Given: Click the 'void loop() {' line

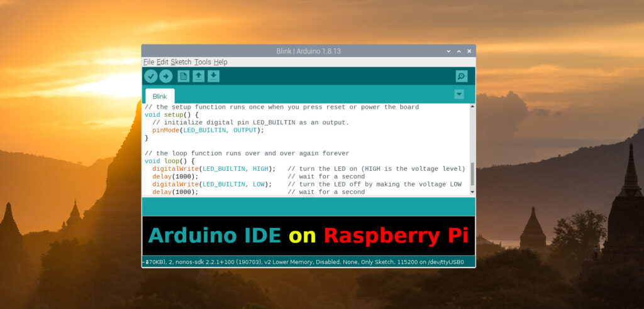Looking at the screenshot, I should (170, 161).
